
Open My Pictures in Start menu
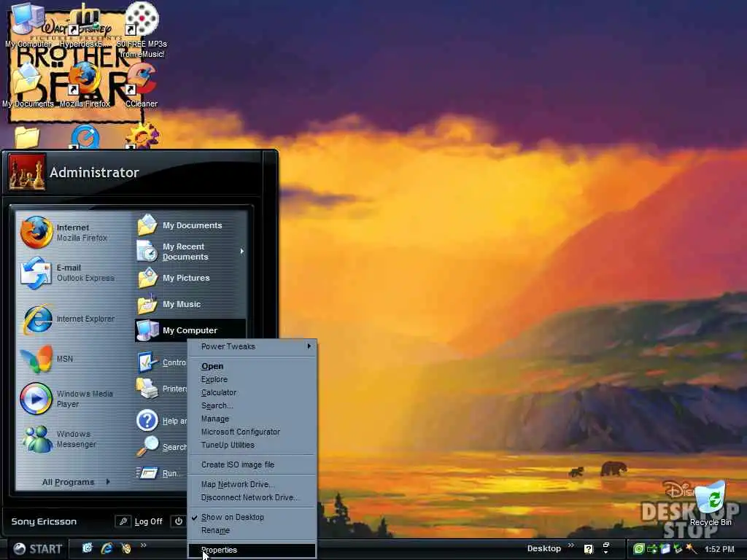(x=190, y=278)
